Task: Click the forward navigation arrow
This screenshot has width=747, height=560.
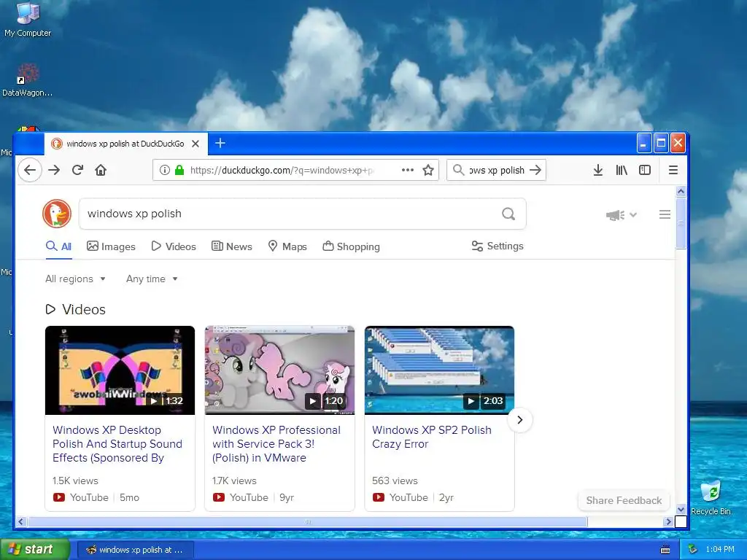Action: click(54, 170)
